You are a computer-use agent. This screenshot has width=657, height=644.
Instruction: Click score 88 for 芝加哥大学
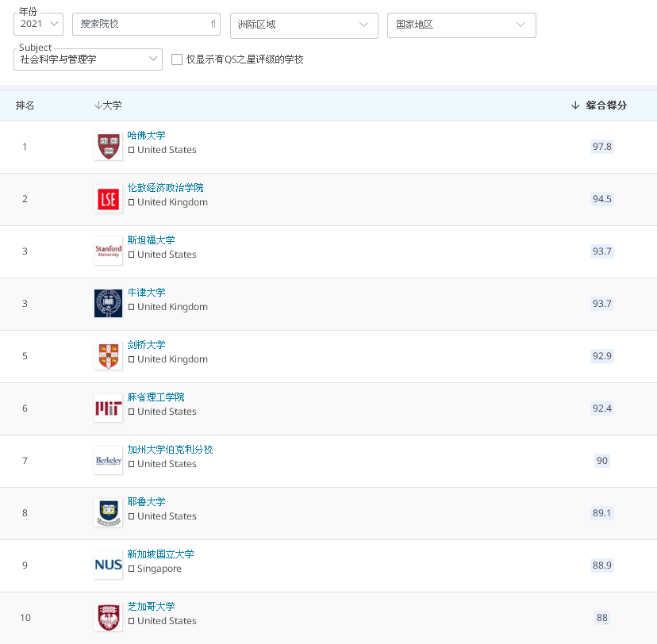pos(601,618)
